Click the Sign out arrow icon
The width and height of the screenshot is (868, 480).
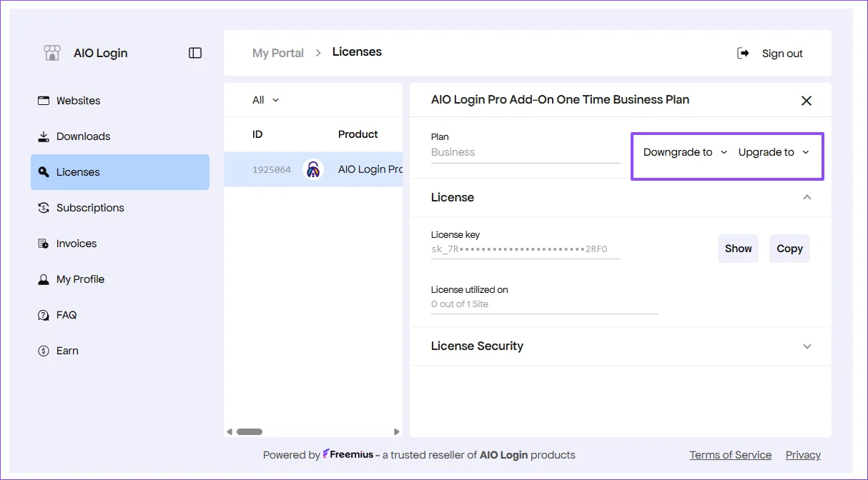pos(744,53)
